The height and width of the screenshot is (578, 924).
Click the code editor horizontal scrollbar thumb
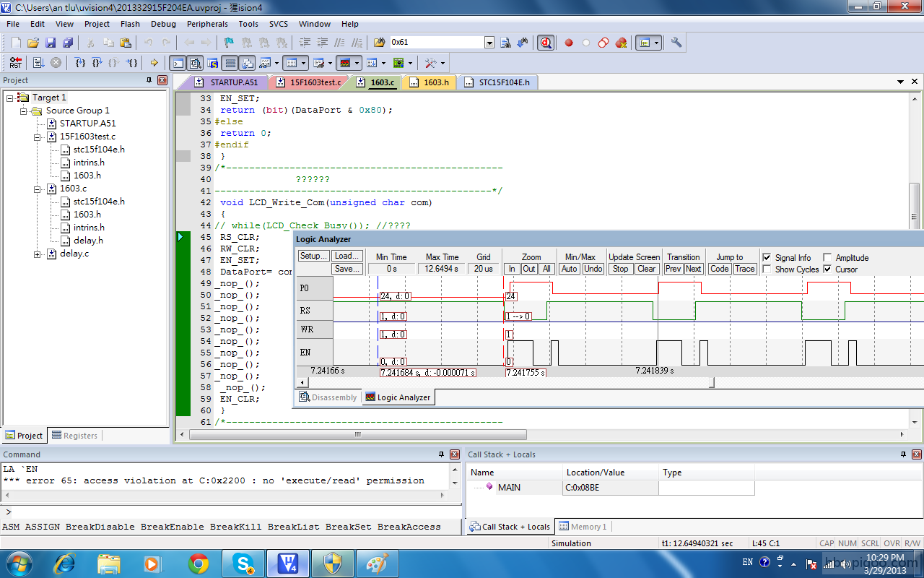tap(357, 434)
